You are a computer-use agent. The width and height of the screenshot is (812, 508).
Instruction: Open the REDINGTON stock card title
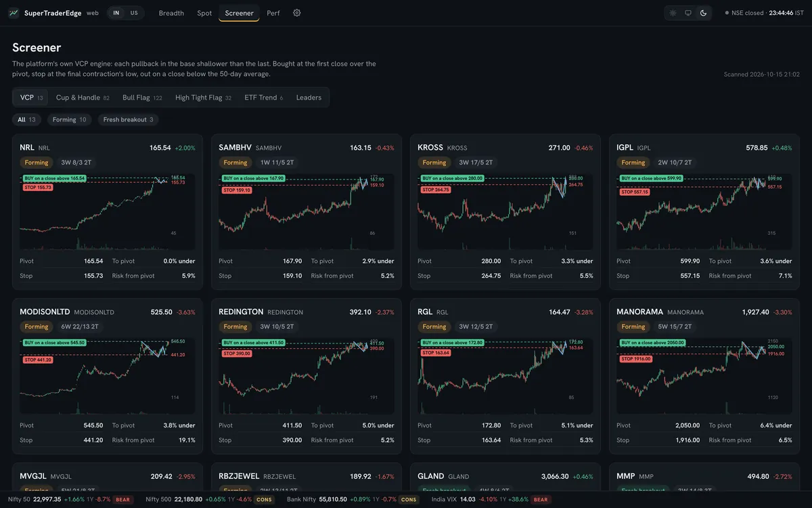(x=241, y=312)
